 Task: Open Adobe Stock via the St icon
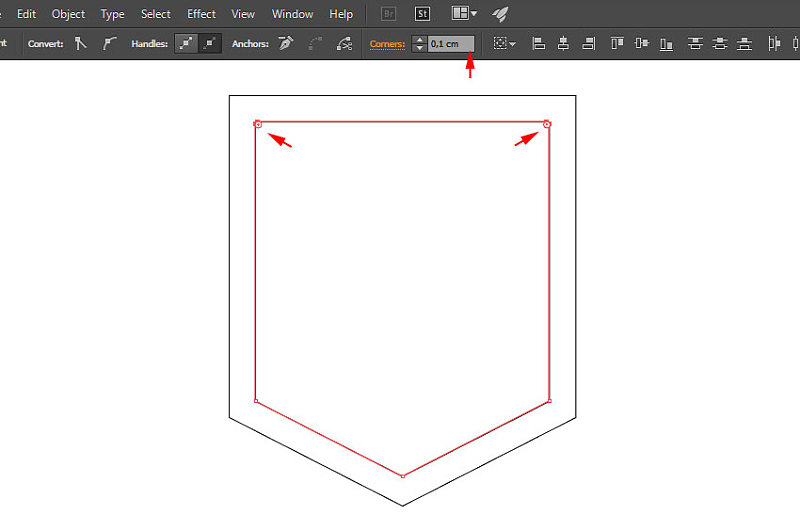(x=422, y=14)
